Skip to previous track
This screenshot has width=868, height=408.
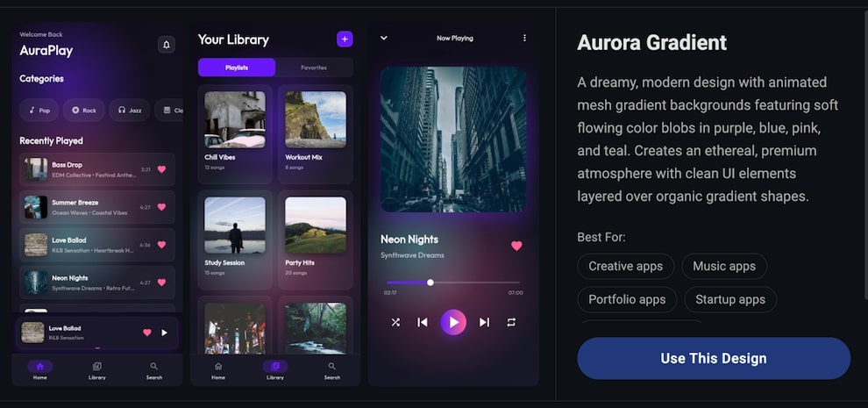point(423,322)
